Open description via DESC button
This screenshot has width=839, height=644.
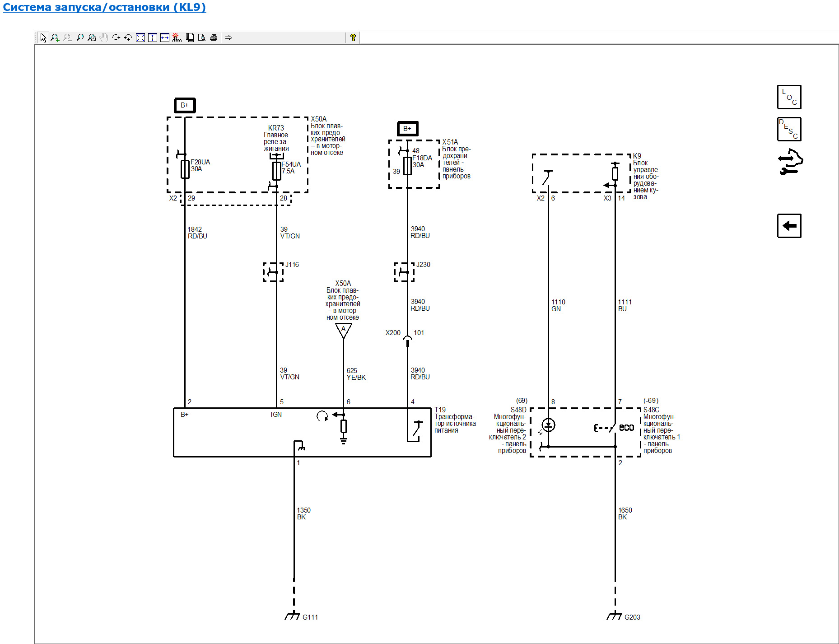click(x=789, y=128)
